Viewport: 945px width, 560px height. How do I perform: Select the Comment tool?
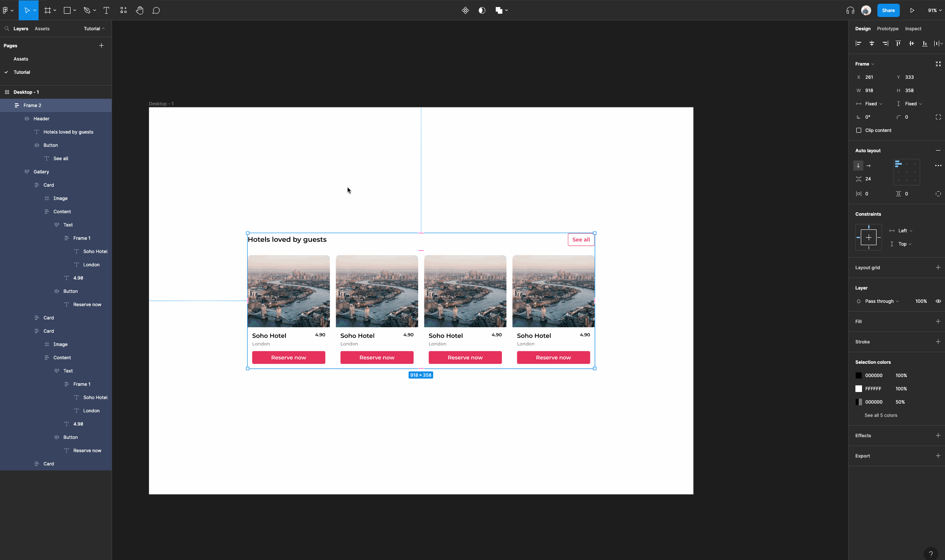pos(156,10)
